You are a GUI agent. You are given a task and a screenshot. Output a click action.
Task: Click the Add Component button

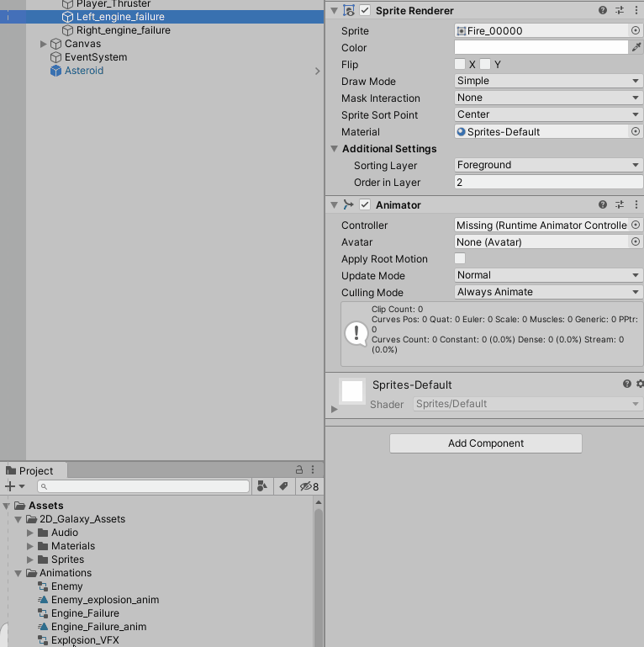tap(486, 443)
